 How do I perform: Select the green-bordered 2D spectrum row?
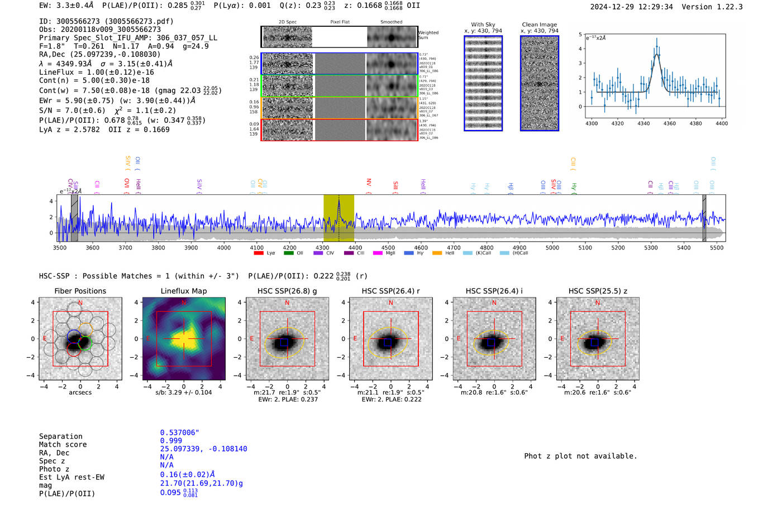[x=340, y=86]
